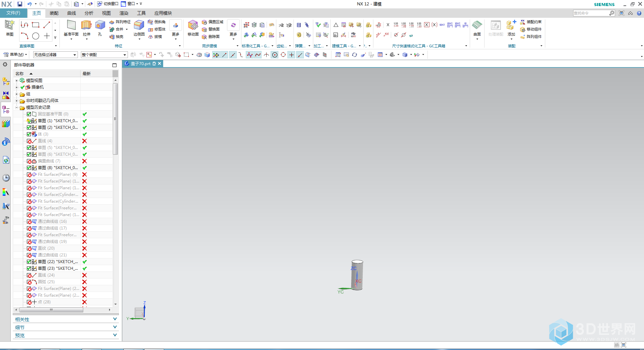The height and width of the screenshot is (350, 644).
Task: Choose the 修剪体 trim body tool
Action: click(x=157, y=29)
